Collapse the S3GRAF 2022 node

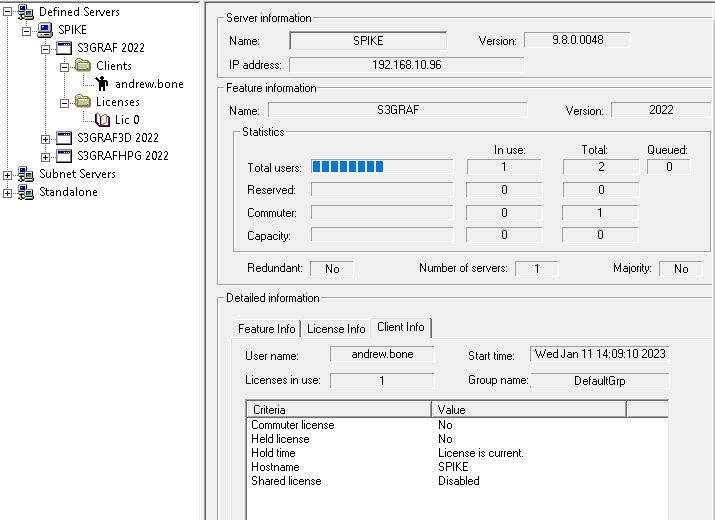(46, 49)
